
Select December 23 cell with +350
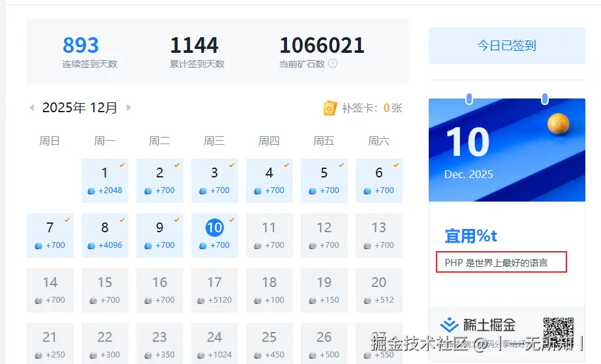point(160,343)
